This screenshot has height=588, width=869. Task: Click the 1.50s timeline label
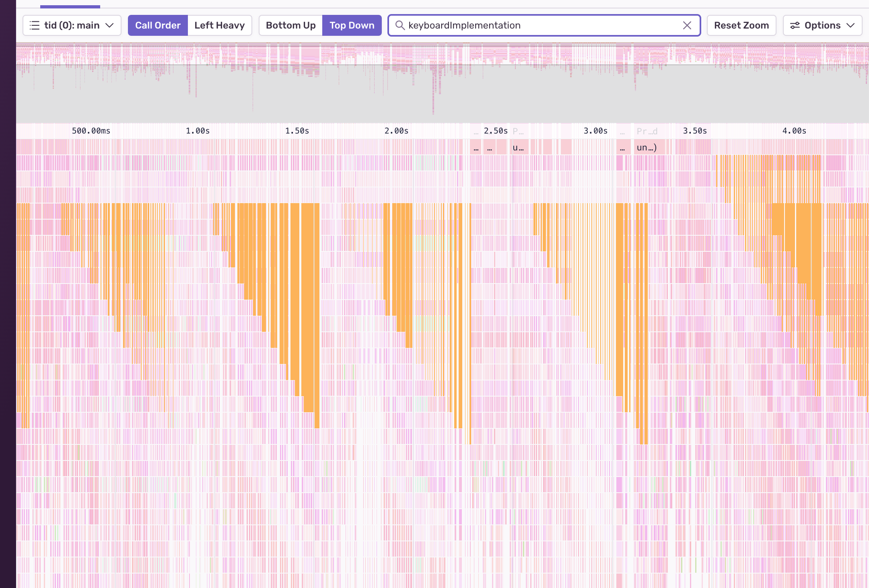[x=297, y=131]
